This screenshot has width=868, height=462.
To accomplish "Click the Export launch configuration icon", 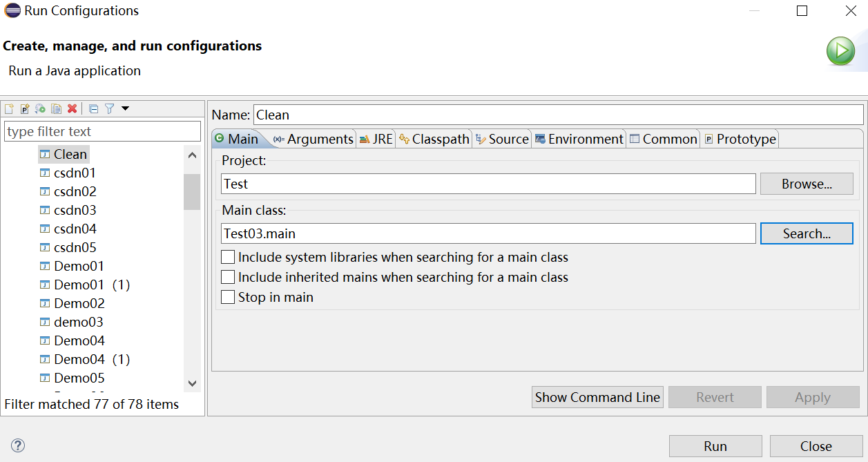I will (x=40, y=108).
